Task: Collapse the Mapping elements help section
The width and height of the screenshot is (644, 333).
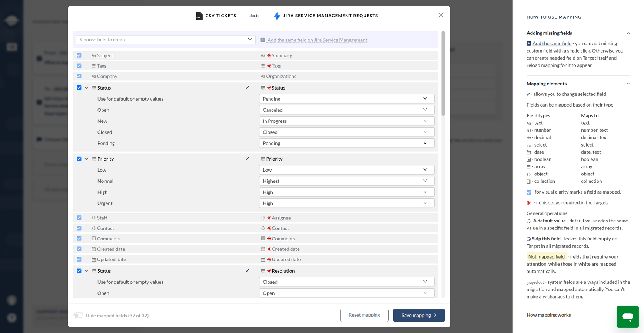Action: pyautogui.click(x=628, y=84)
